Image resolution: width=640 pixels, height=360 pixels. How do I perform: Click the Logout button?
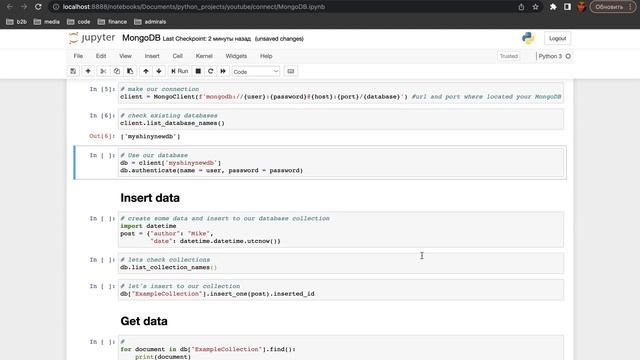558,38
